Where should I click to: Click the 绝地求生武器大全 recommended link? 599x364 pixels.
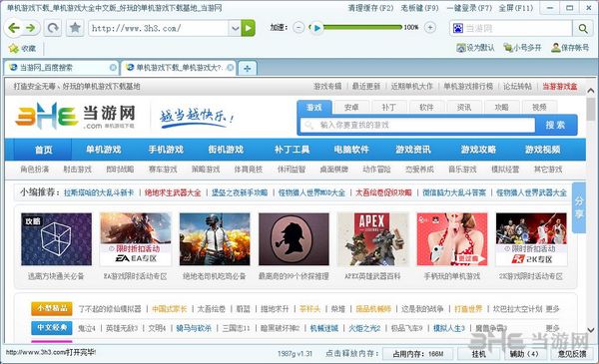pos(173,192)
